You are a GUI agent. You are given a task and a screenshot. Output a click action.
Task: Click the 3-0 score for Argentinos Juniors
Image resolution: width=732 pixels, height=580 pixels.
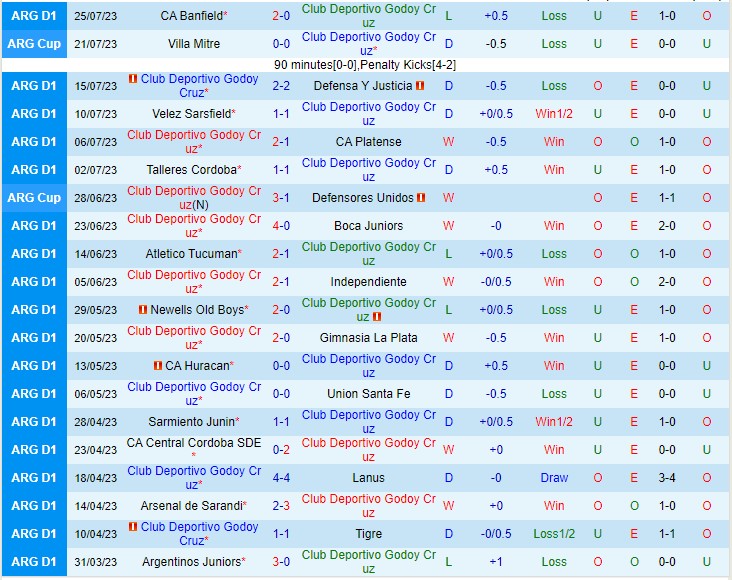click(281, 562)
